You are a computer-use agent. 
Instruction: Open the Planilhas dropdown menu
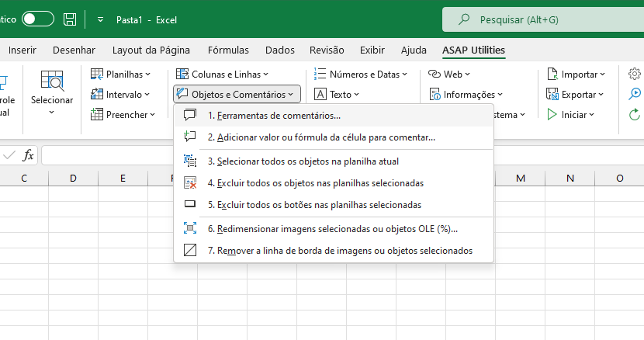[121, 74]
